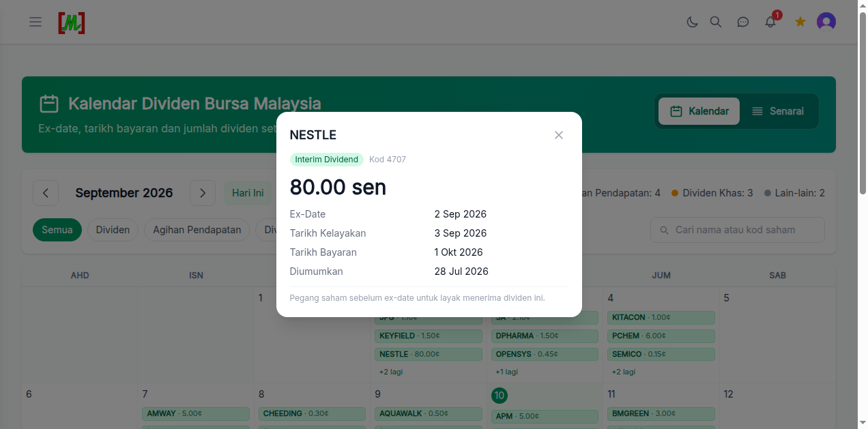
Task: Switch to Kalendar view
Action: tap(699, 111)
